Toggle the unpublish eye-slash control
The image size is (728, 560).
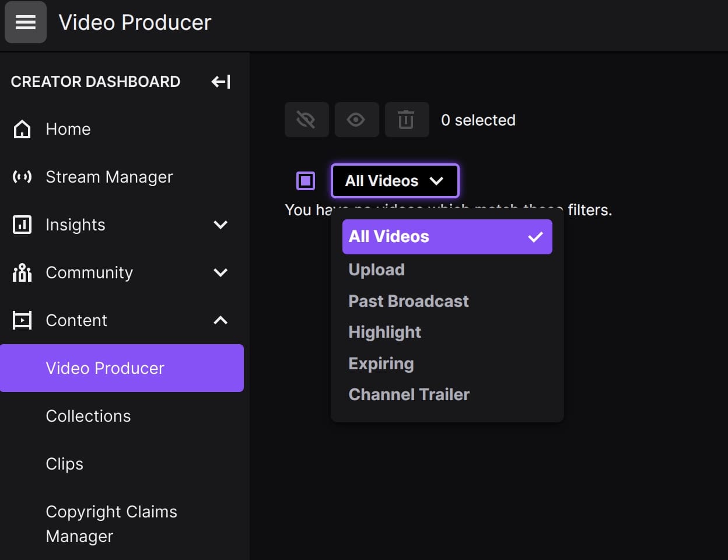click(306, 120)
